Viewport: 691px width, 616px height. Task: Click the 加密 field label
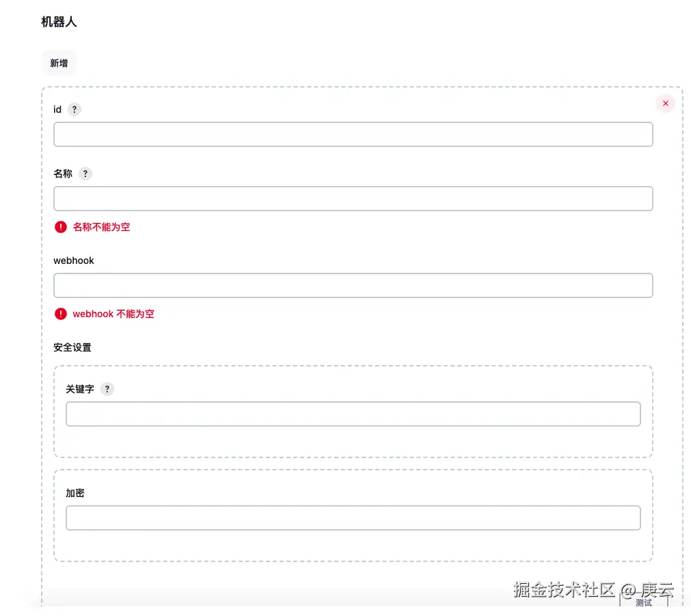pyautogui.click(x=75, y=493)
